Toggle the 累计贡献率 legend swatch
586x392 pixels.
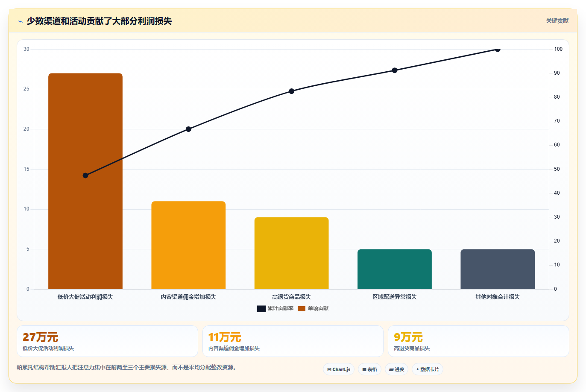tap(261, 308)
